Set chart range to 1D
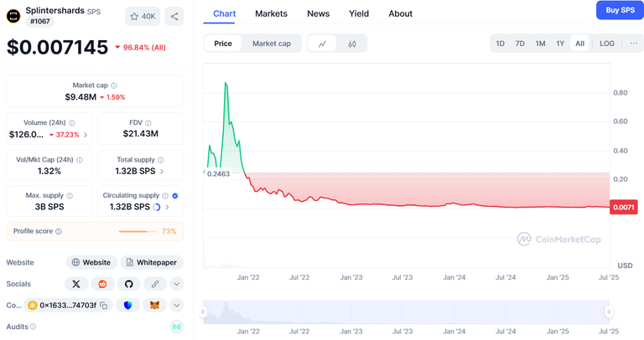Image resolution: width=644 pixels, height=340 pixels. pos(501,44)
